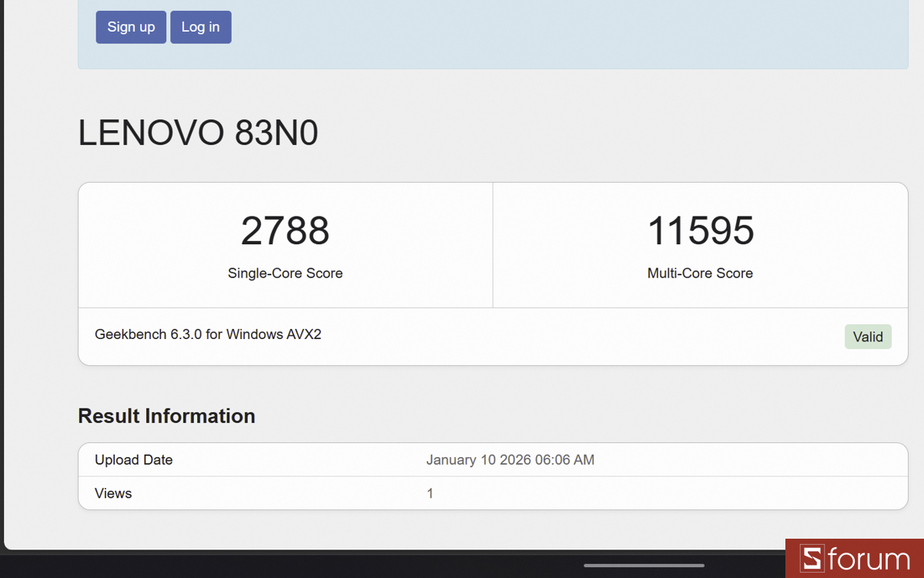Open the LENOVO 83N0 result heading
Image resolution: width=924 pixels, height=578 pixels.
(198, 133)
